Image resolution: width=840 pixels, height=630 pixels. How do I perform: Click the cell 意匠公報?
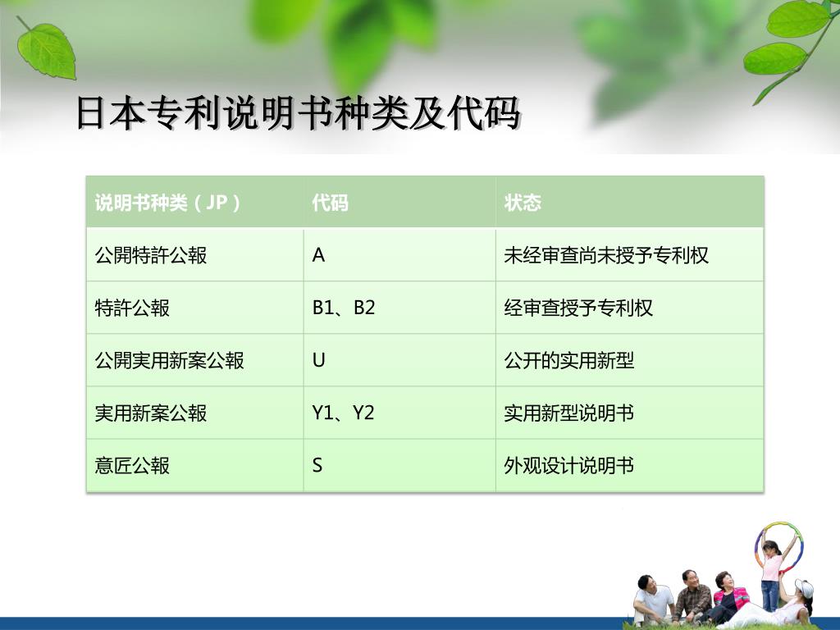tap(195, 465)
